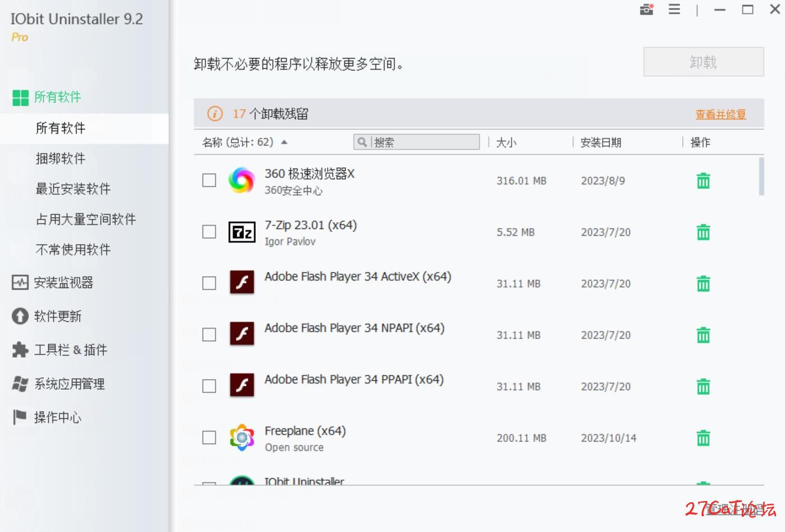Click the 360 极速浏览器X colorful app icon
This screenshot has height=532, width=785.
(242, 181)
